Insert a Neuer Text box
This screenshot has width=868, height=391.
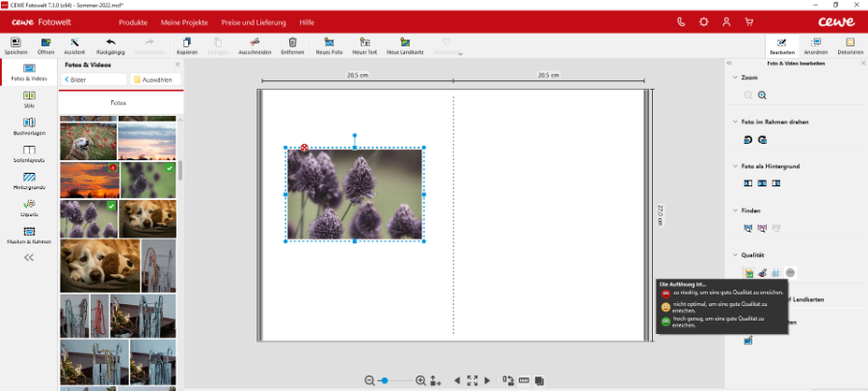365,45
